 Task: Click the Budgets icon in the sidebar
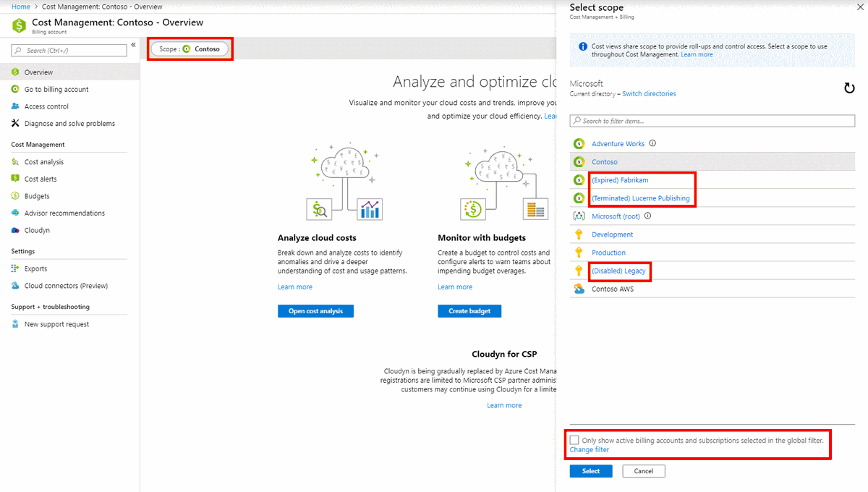point(16,196)
